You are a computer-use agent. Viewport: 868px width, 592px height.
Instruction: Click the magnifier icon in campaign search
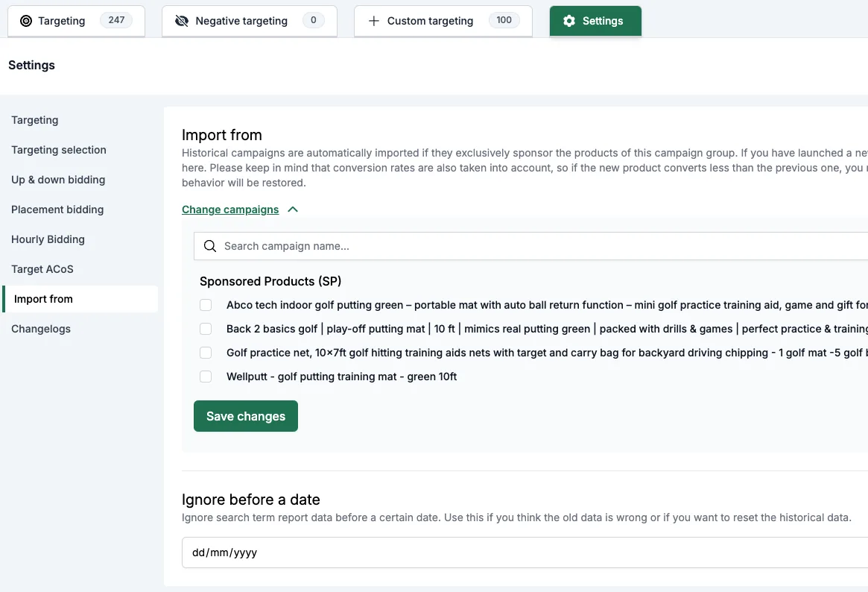point(210,246)
